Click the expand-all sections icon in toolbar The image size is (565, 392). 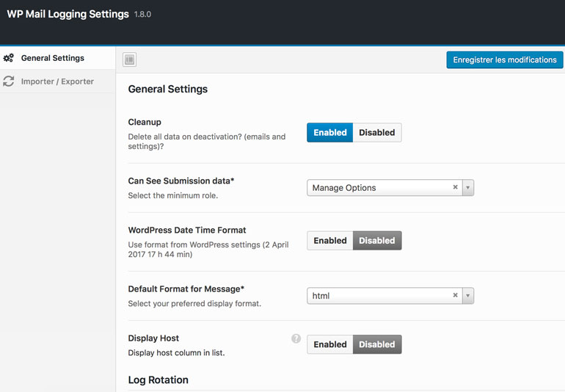129,59
